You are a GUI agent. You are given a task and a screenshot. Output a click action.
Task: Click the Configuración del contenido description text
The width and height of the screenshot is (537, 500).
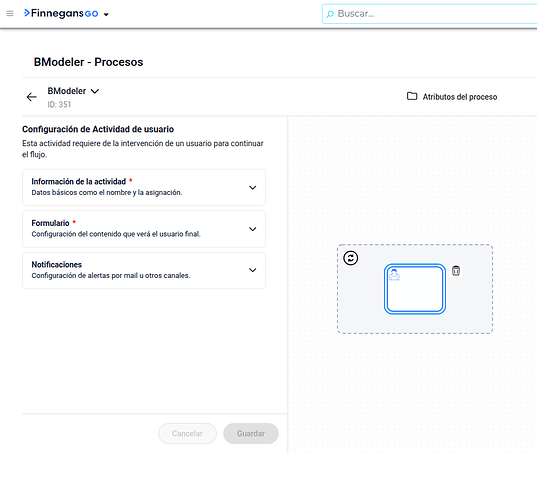pyautogui.click(x=116, y=234)
